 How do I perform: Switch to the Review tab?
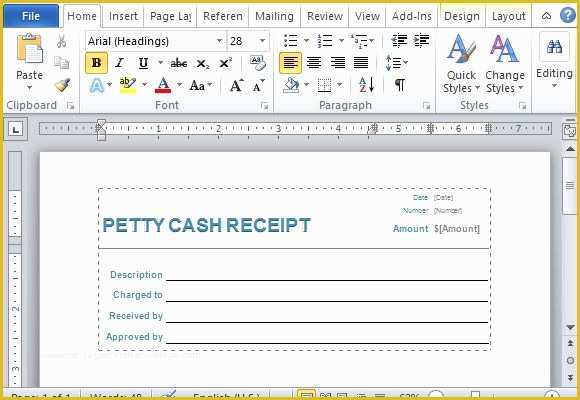pyautogui.click(x=325, y=16)
